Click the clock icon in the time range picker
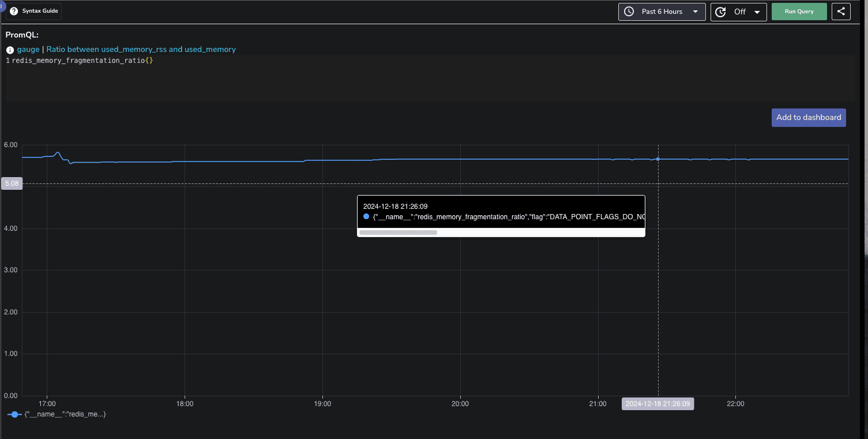Screen dimensions: 868x439 coord(629,12)
